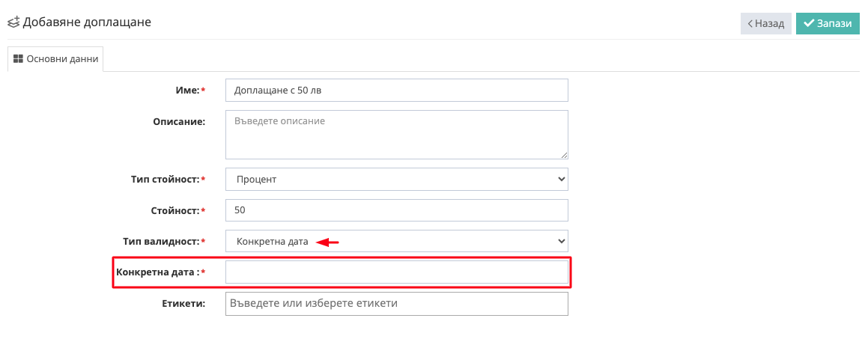Image resolution: width=868 pixels, height=339 pixels.
Task: Click the Етикети field label
Action: pos(183,304)
